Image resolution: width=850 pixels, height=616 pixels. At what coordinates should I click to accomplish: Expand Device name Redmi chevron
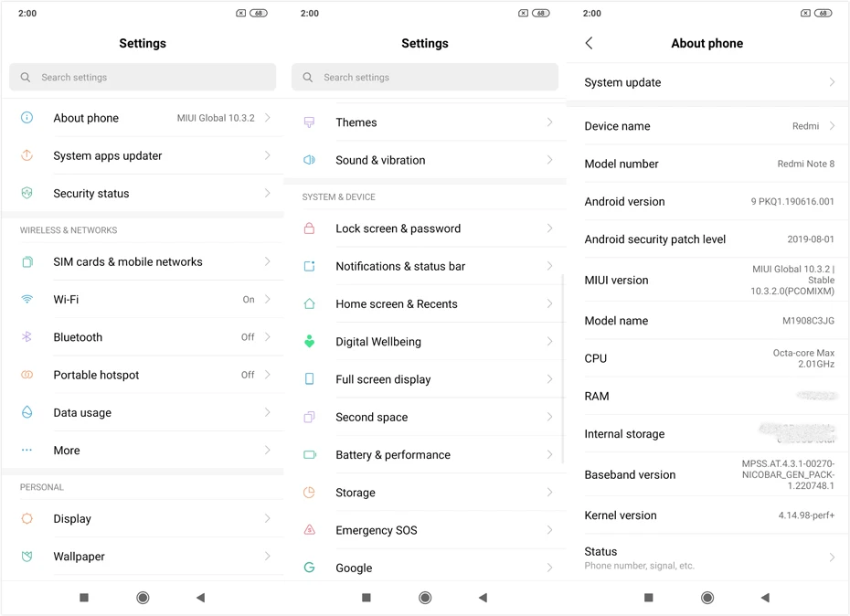point(832,126)
